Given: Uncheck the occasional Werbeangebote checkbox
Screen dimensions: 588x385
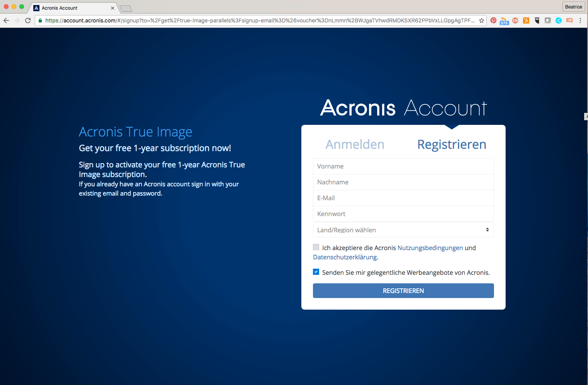Looking at the screenshot, I should pyautogui.click(x=316, y=272).
